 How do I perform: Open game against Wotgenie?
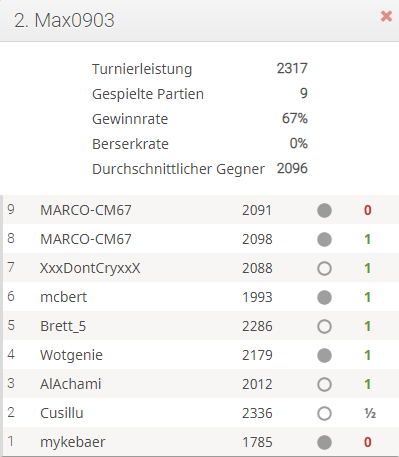(201, 355)
